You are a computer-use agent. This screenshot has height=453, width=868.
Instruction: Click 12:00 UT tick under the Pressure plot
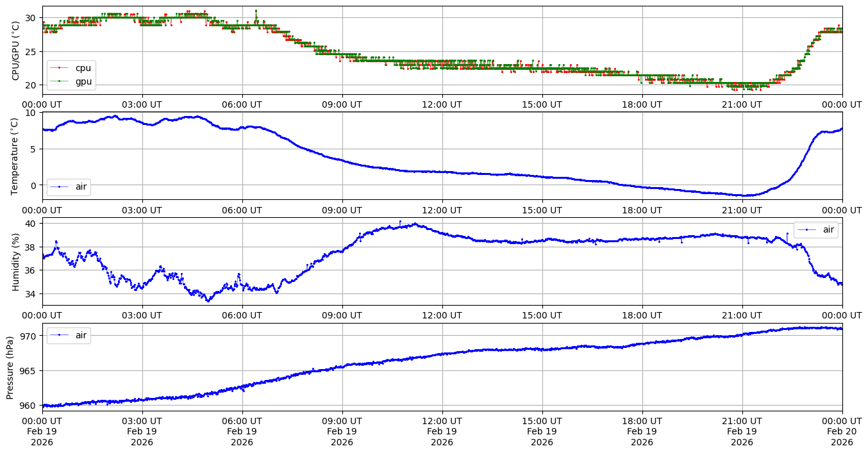tap(442, 420)
